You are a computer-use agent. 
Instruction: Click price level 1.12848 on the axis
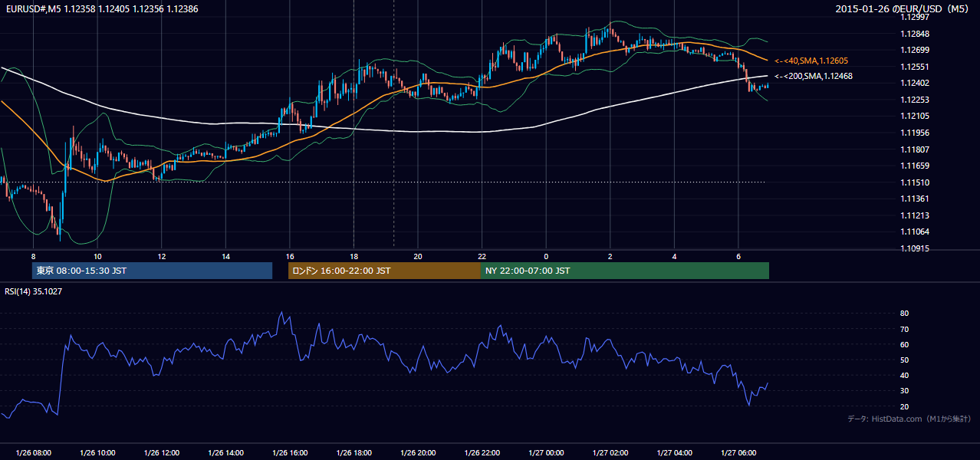(916, 34)
